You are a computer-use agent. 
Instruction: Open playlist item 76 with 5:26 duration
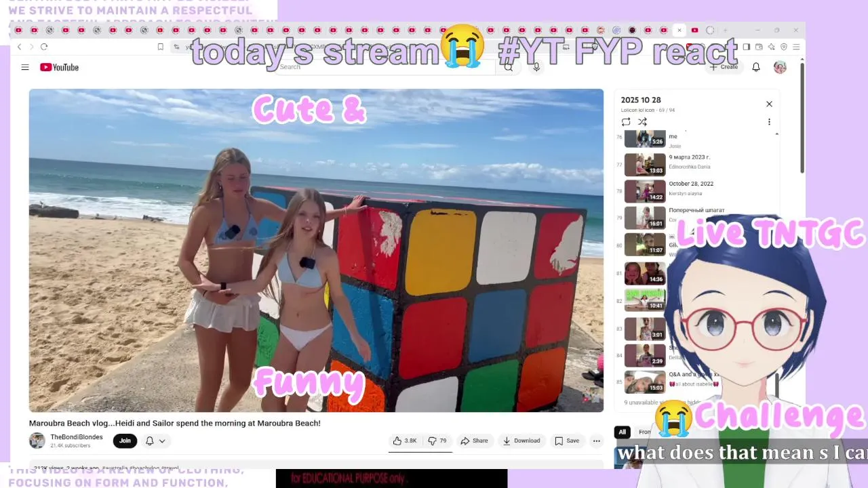696,138
